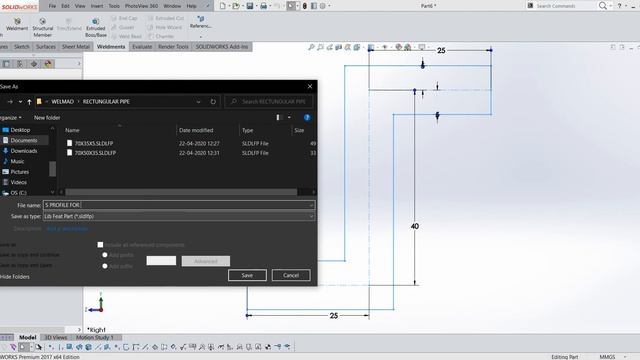Open recent locations dropdown arrow
This screenshot has height=360, width=640.
(20, 102)
